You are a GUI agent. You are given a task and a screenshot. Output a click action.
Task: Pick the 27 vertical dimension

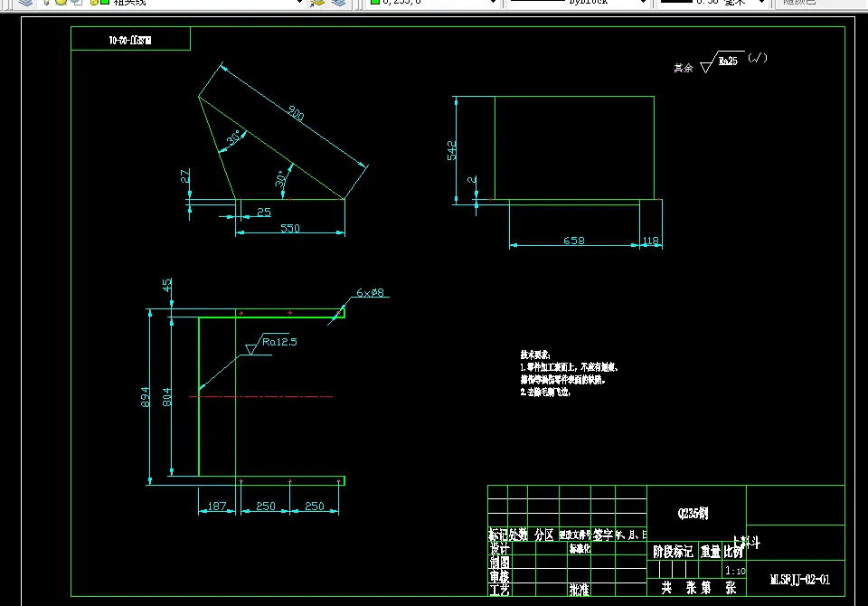(184, 176)
